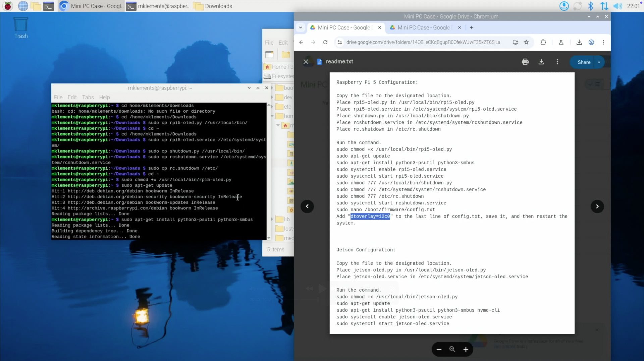Go to previous file in preview
The width and height of the screenshot is (644, 361).
(x=307, y=206)
